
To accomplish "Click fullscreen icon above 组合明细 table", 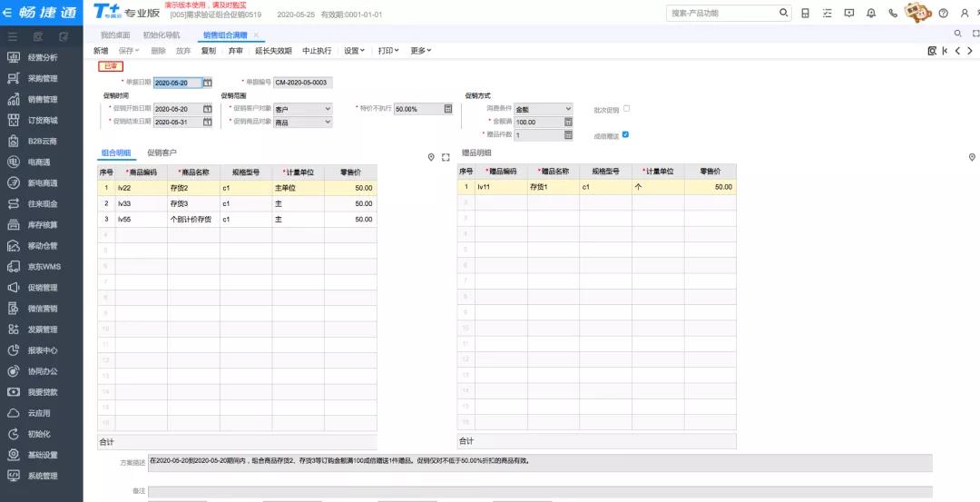I will (446, 157).
